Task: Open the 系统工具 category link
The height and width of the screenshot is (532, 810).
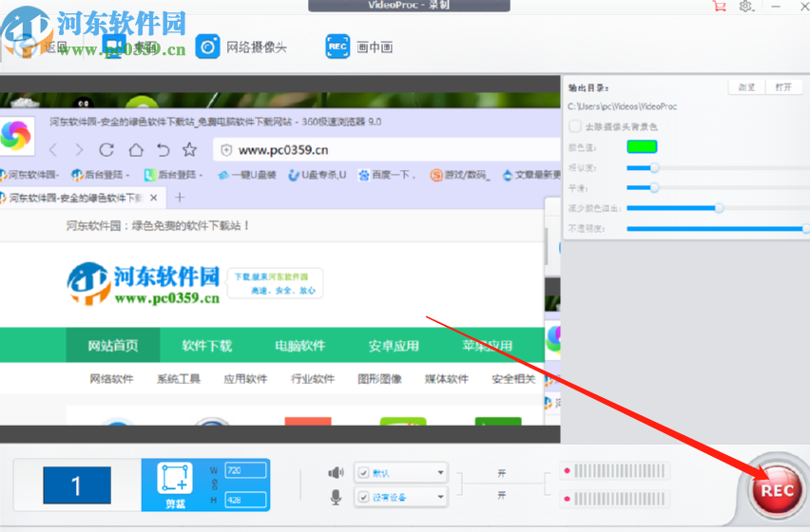Action: (x=179, y=379)
